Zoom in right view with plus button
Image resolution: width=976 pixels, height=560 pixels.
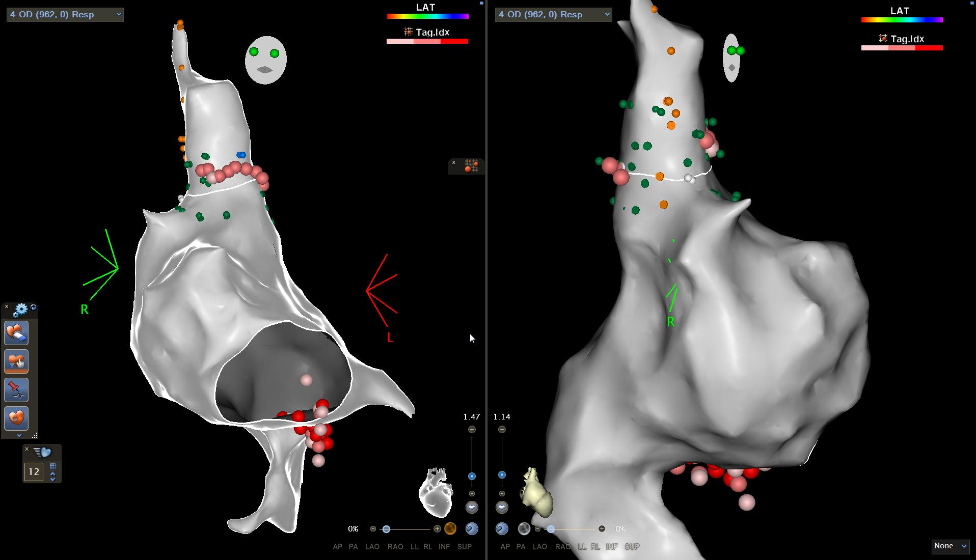502,430
